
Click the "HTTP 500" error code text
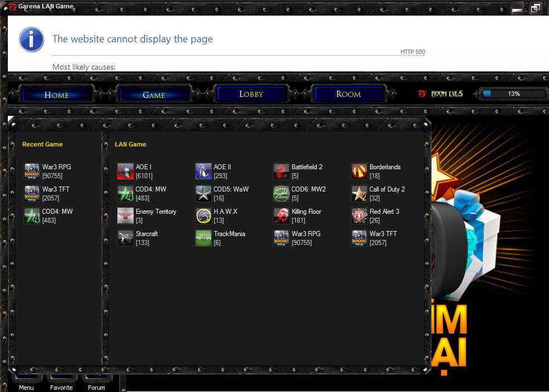(413, 52)
